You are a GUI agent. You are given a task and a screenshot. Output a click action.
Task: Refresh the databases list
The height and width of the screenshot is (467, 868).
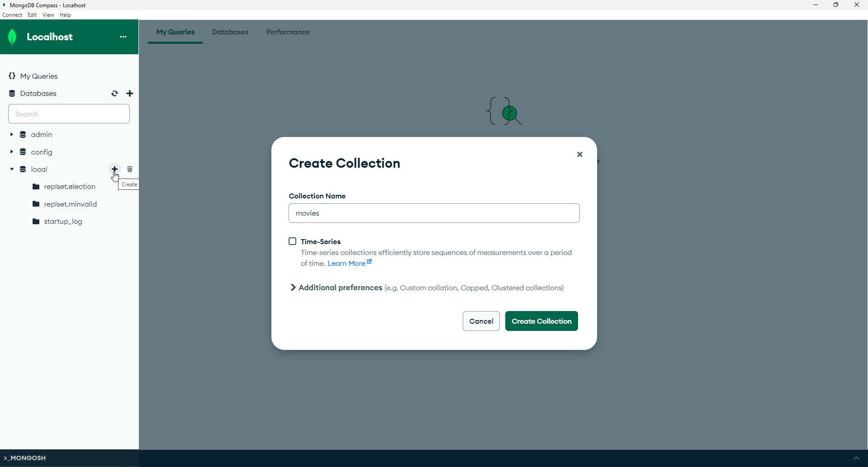pyautogui.click(x=114, y=93)
